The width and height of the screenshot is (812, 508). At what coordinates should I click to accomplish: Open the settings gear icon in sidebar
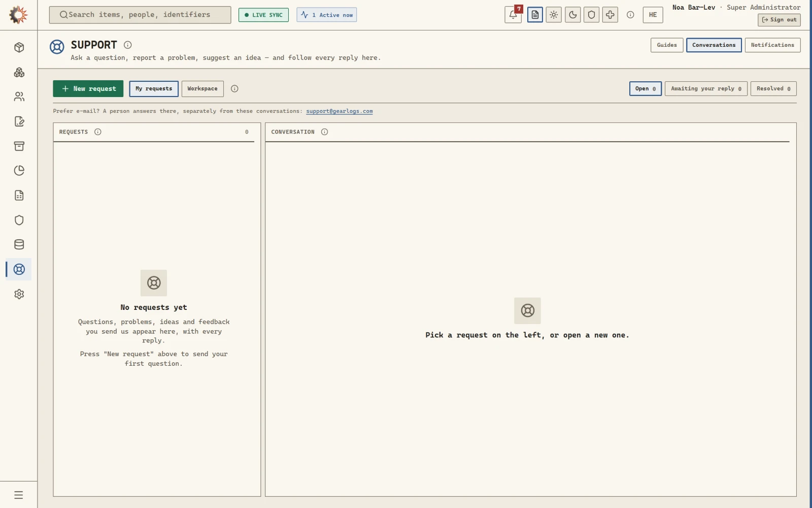(x=19, y=294)
